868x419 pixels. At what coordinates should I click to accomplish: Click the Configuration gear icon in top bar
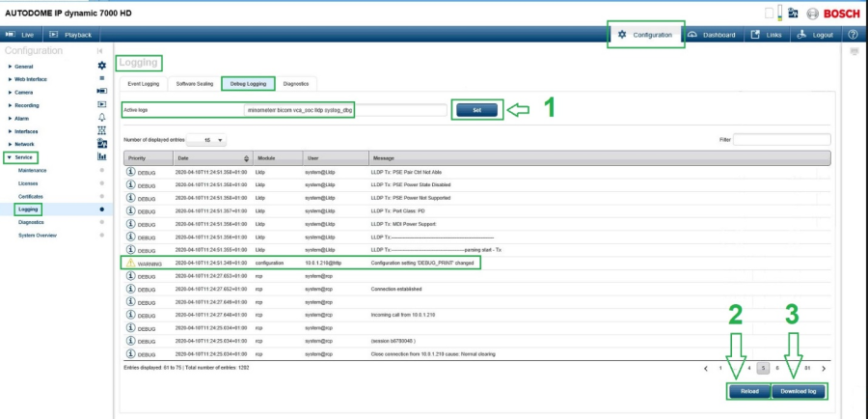click(622, 35)
